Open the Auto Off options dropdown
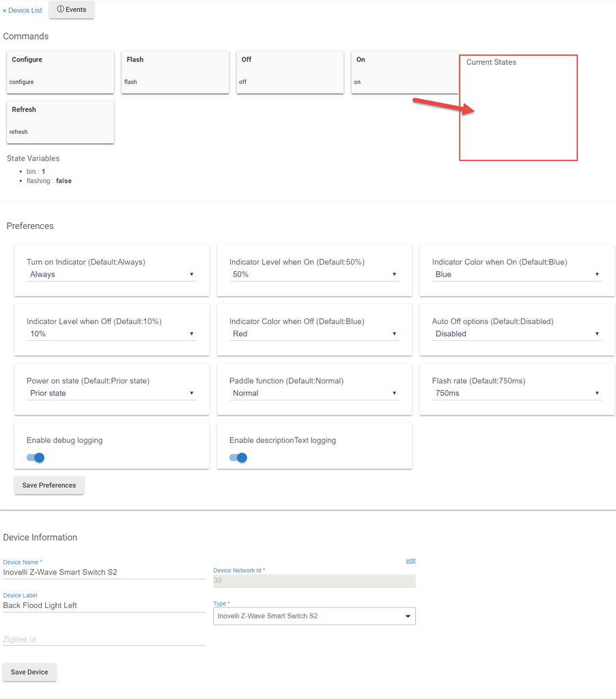Viewport: 616px width, 699px height. [x=517, y=333]
